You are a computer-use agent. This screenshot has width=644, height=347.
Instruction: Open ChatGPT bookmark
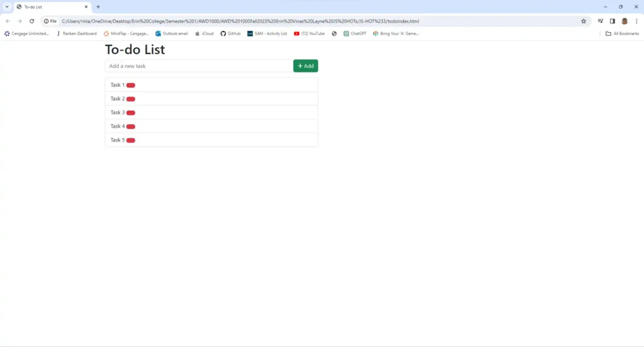click(355, 34)
